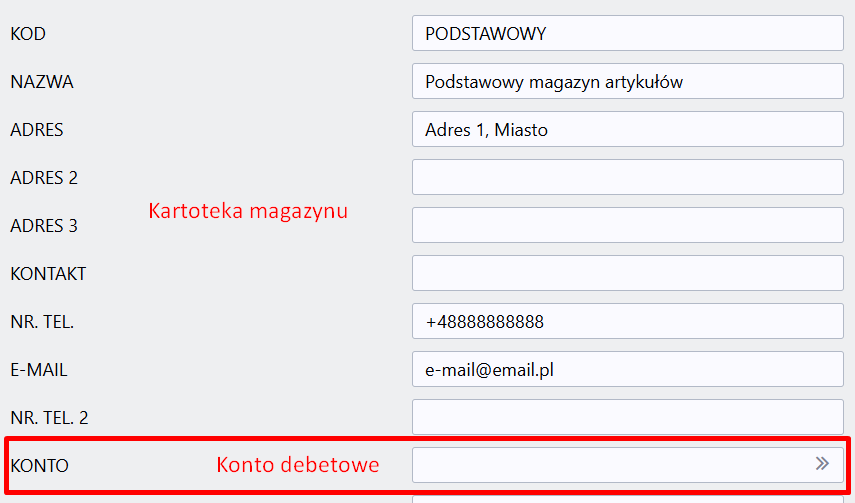Click the KONTO label
The height and width of the screenshot is (503, 855).
39,466
